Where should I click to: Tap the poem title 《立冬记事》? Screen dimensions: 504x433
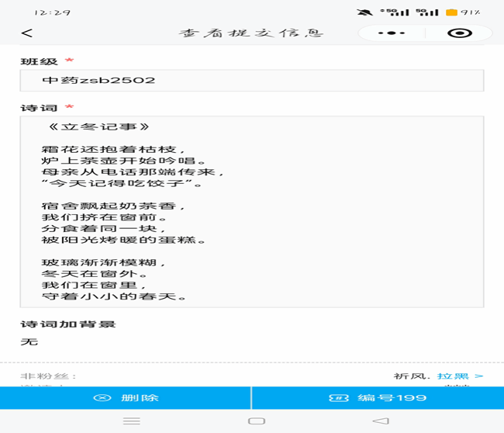[x=98, y=126]
